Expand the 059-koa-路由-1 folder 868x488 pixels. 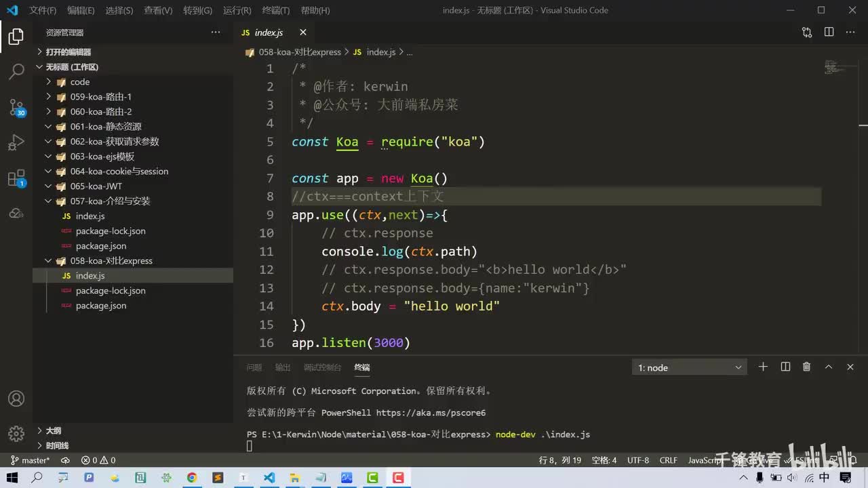tap(133, 97)
